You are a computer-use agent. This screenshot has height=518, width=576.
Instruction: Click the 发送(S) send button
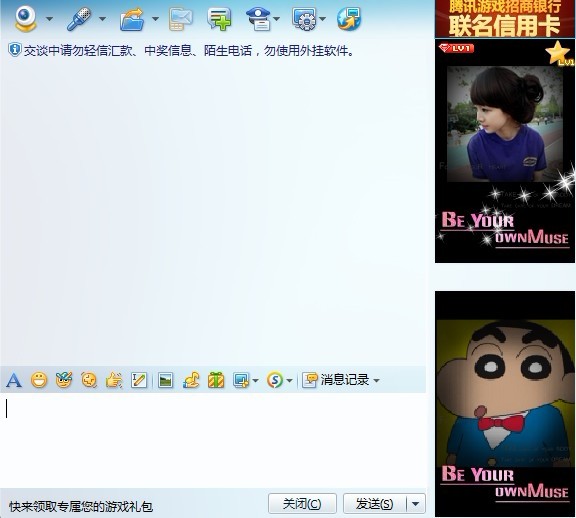pos(375,504)
